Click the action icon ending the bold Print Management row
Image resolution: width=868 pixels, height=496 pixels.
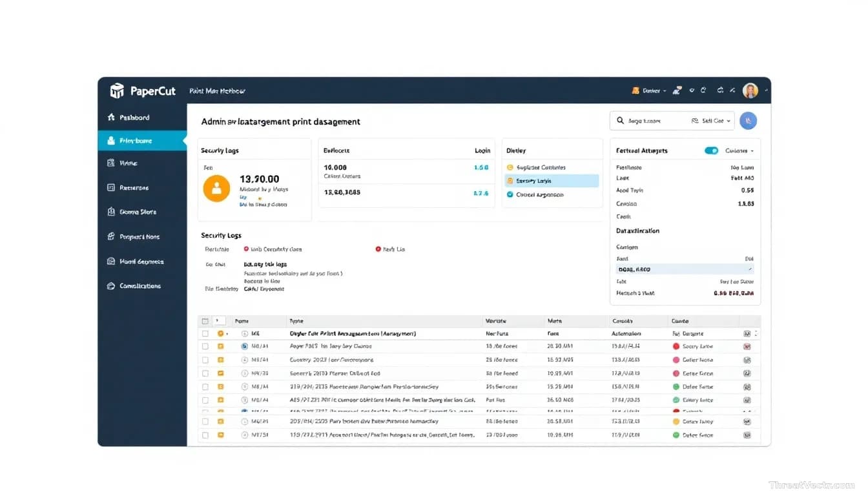747,334
